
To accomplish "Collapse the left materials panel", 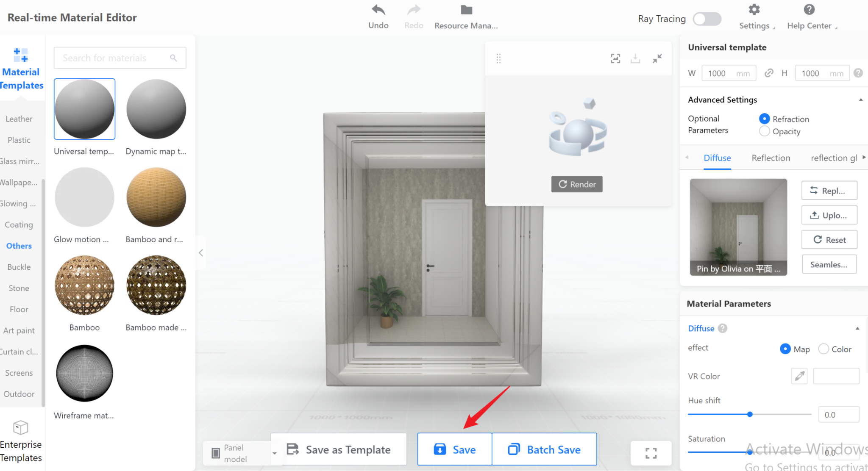I will pos(201,253).
